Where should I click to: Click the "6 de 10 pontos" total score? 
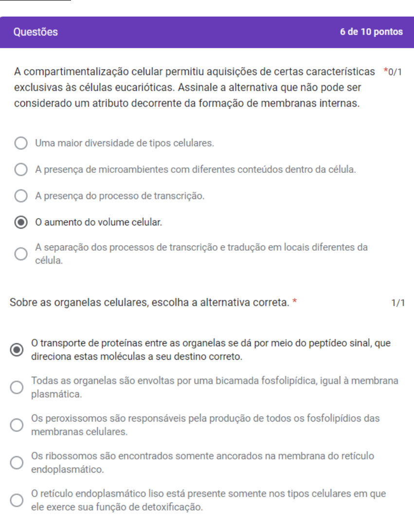(x=371, y=32)
